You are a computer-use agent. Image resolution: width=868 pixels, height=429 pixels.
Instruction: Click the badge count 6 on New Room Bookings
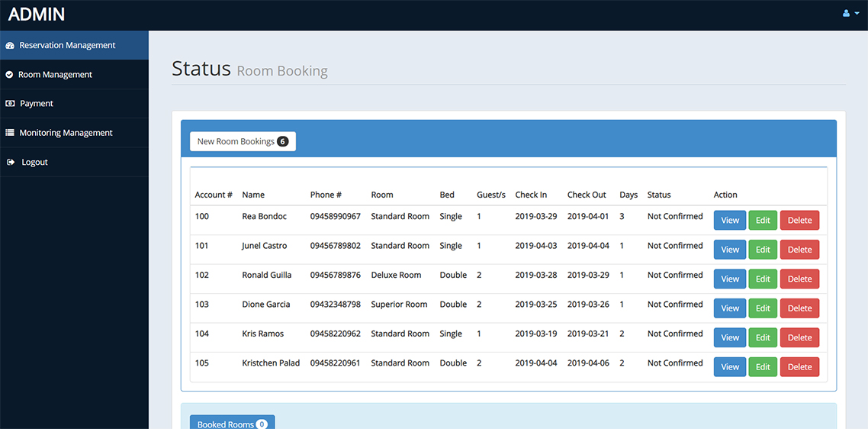283,141
